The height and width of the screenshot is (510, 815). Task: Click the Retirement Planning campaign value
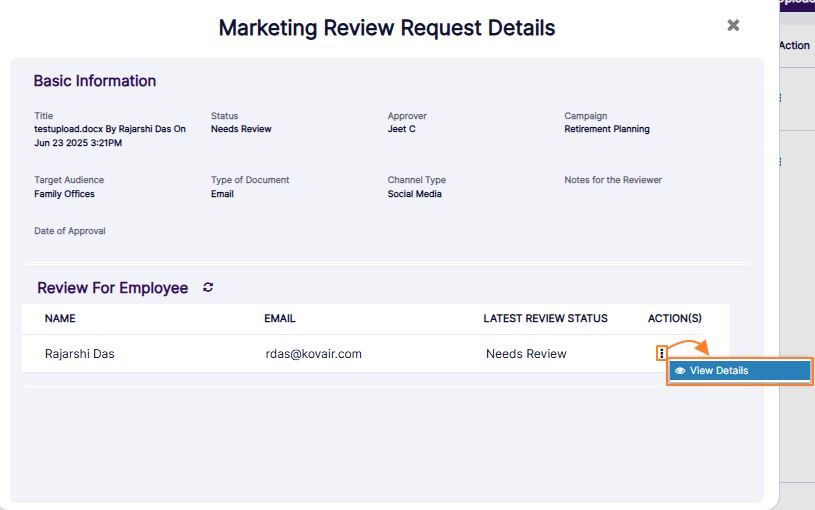[607, 129]
